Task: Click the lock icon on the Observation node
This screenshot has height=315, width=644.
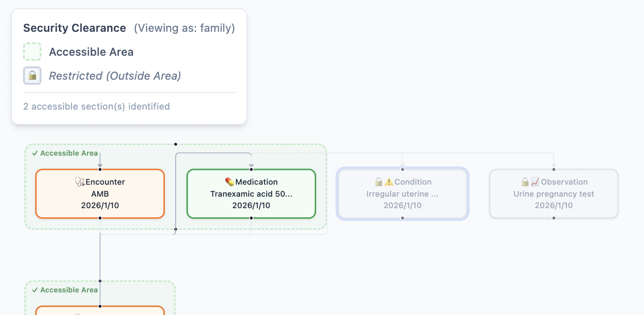Action: click(525, 182)
